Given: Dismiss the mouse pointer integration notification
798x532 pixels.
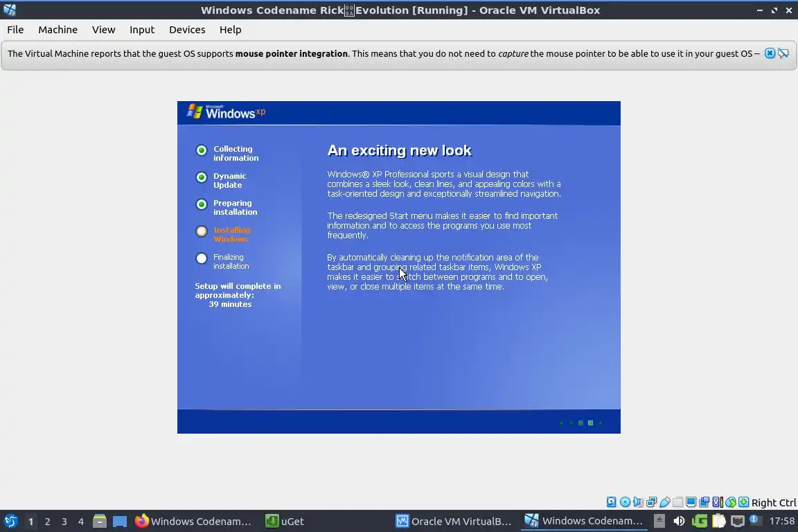Looking at the screenshot, I should [770, 53].
